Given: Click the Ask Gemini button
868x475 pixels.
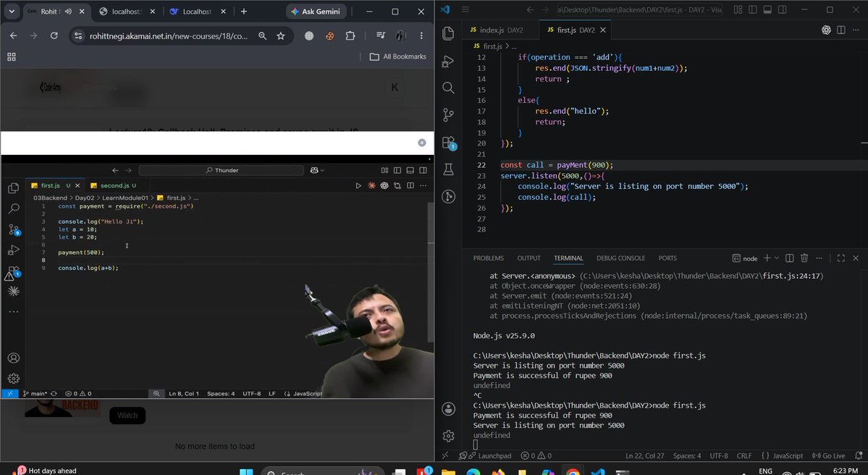Looking at the screenshot, I should [x=316, y=11].
